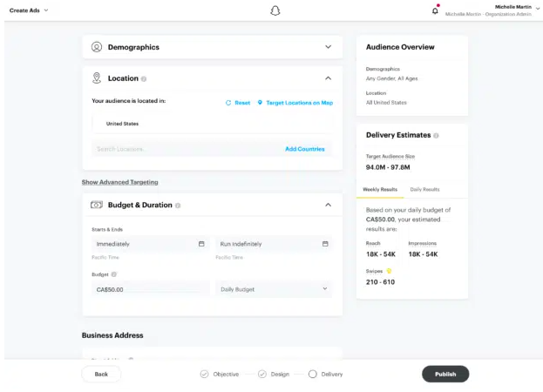Screen dimensions: 543x392
Task: Select the Design step checkmark
Action: (262, 374)
